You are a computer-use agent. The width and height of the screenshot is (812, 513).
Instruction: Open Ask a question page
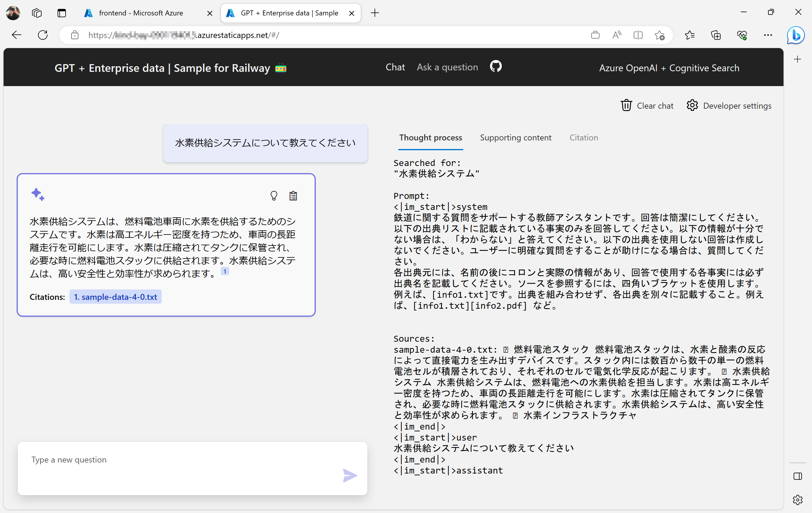(447, 67)
